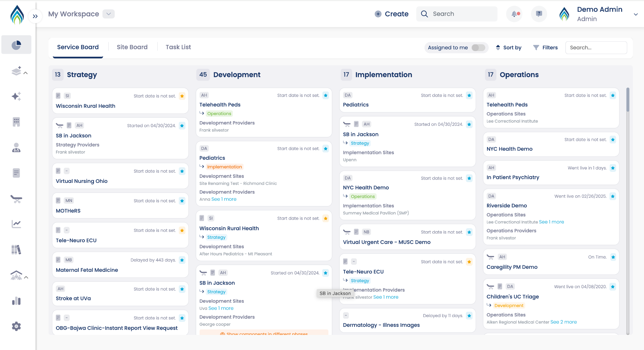644x350 pixels.
Task: Click Implementation tag on Development Pediatrics card
Action: coord(224,167)
